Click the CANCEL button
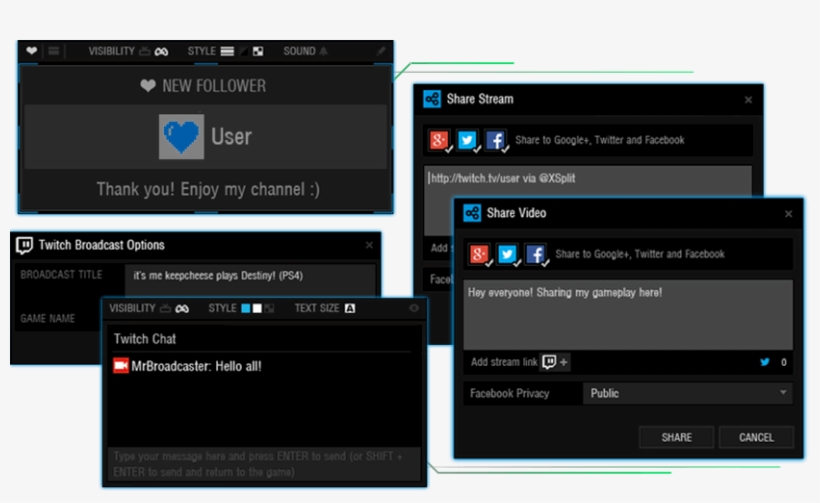 756,437
